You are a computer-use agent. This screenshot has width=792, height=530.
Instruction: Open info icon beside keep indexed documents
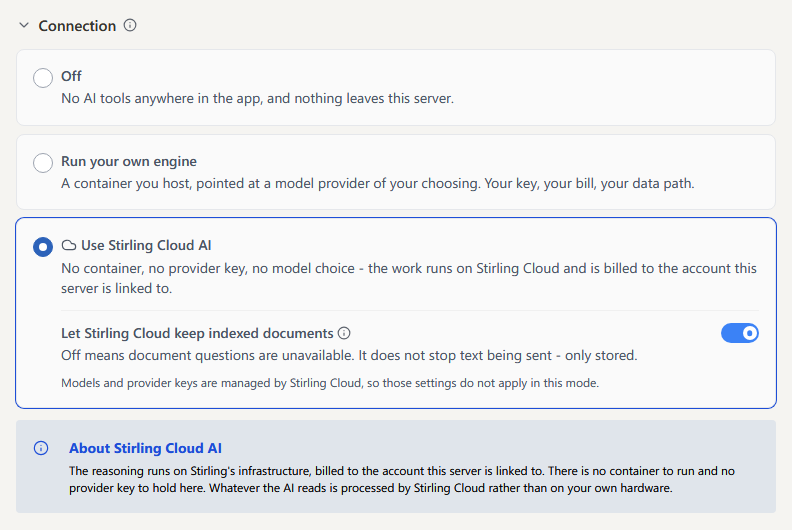pos(344,333)
